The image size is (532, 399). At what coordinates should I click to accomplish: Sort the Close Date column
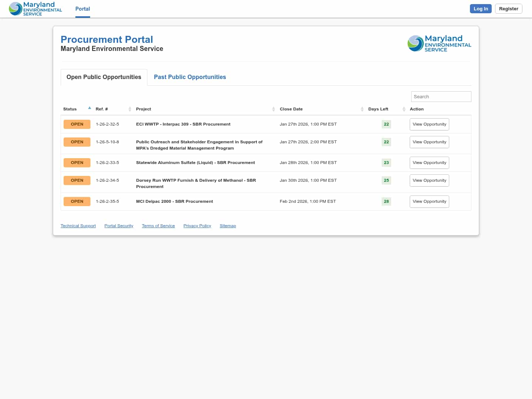click(362, 109)
